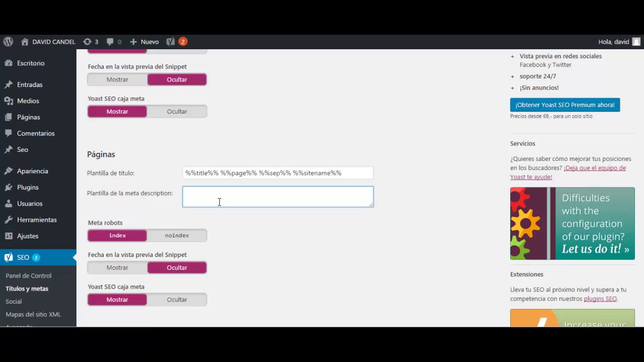Set Páginas Yoast SEO caja meta to Ocultar
The image size is (644, 362).
pos(177,300)
